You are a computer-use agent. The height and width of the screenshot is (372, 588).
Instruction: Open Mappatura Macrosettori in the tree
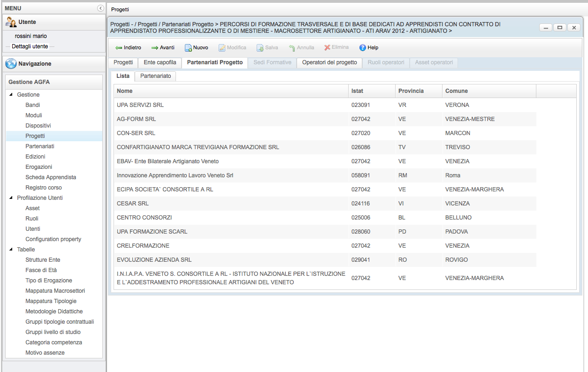click(x=55, y=291)
